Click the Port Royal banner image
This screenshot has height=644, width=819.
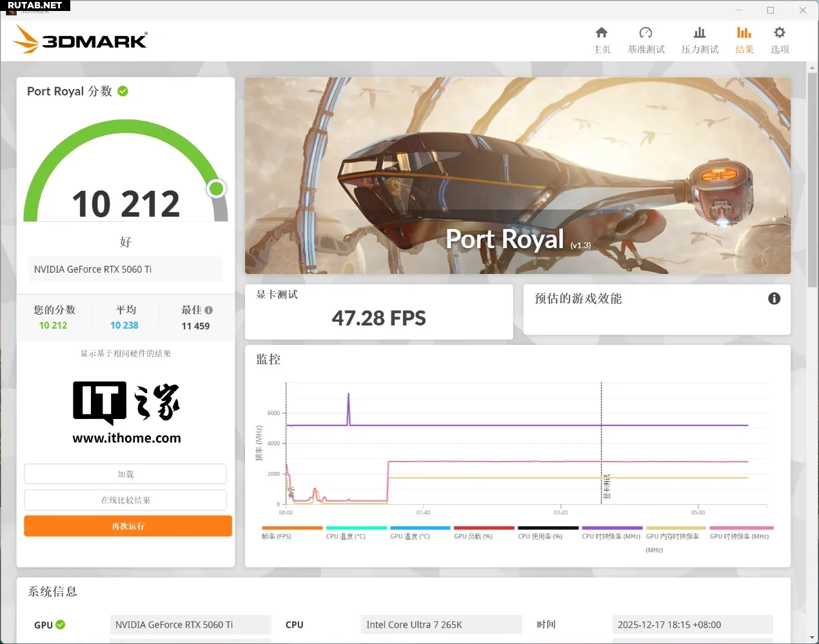click(517, 175)
